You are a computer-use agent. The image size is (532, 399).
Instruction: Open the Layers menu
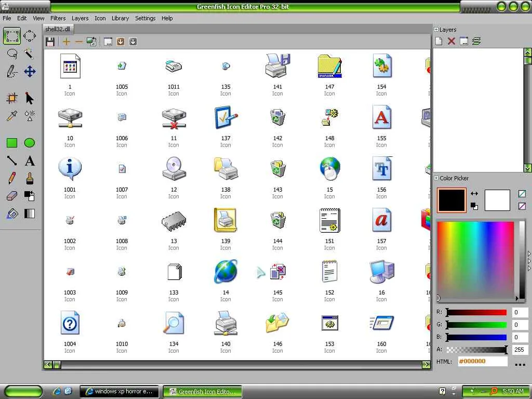79,18
